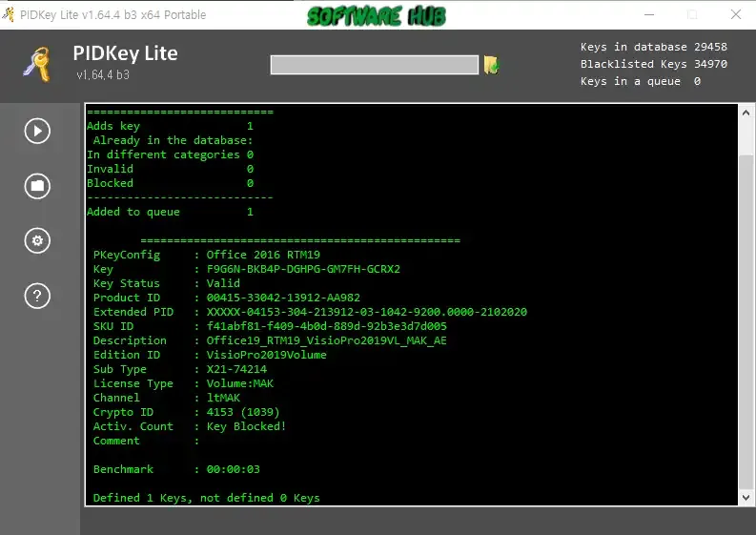Click the description Office19_RTM19_VisioPro2019VL_MAK_AE
This screenshot has height=535, width=756.
(x=326, y=340)
